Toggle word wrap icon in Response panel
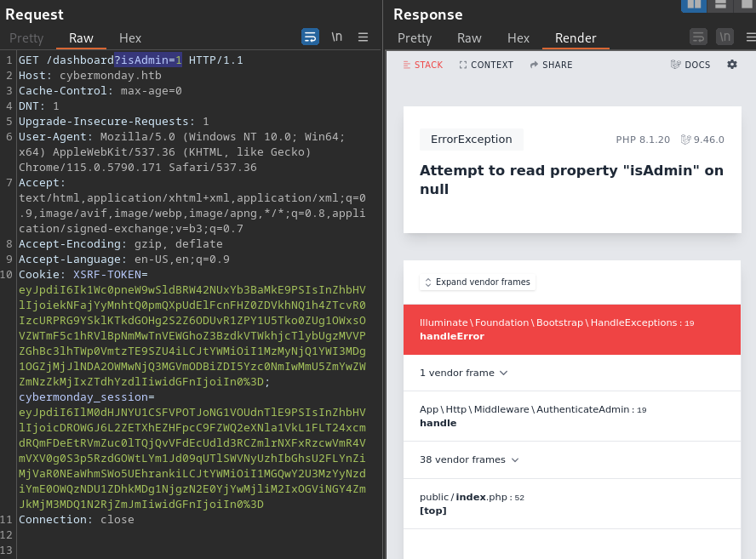756x559 pixels. pyautogui.click(x=698, y=37)
